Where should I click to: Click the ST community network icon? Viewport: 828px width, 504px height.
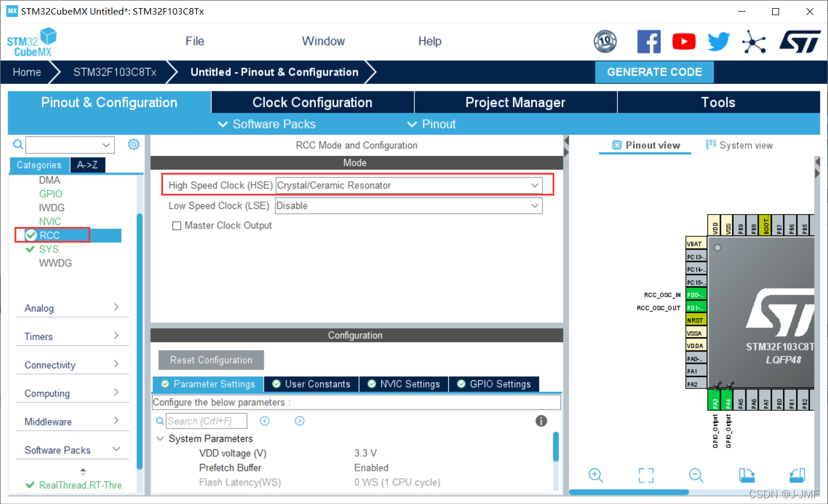pos(754,41)
